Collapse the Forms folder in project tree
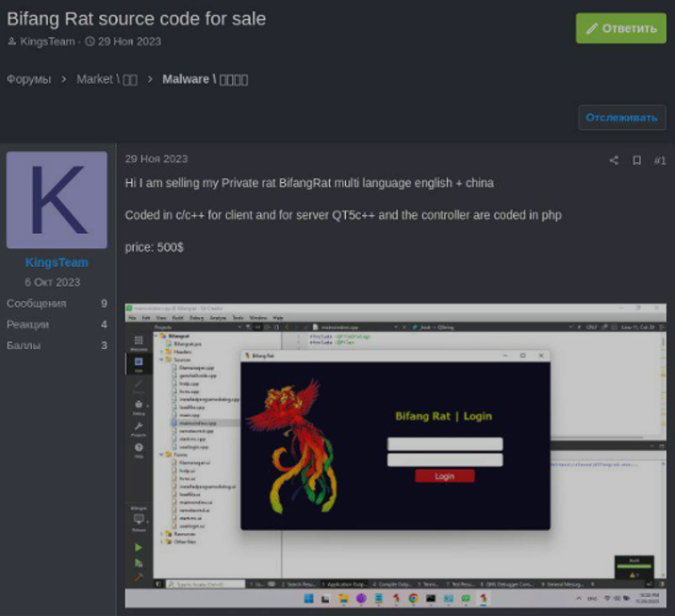The image size is (675, 616). pyautogui.click(x=161, y=453)
